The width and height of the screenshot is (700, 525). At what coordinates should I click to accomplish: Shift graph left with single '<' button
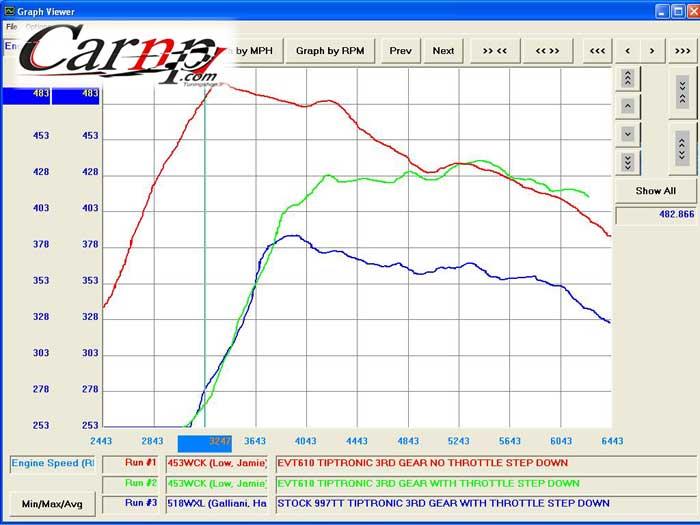click(628, 51)
